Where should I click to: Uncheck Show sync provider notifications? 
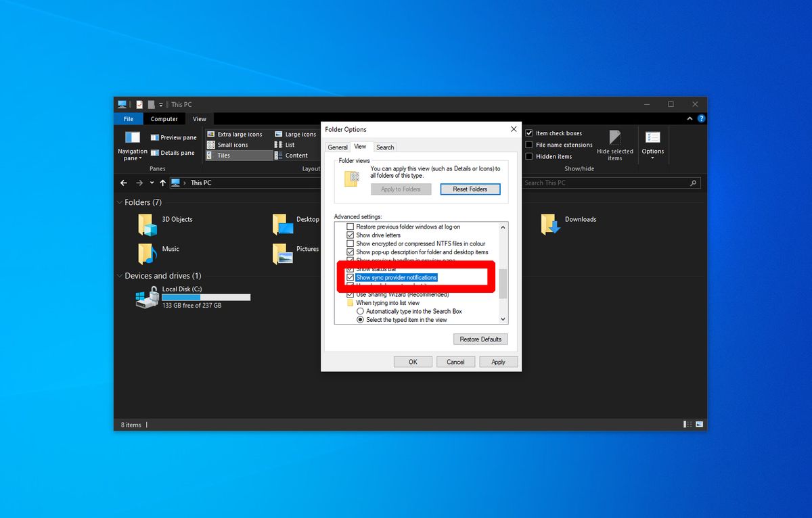point(351,278)
